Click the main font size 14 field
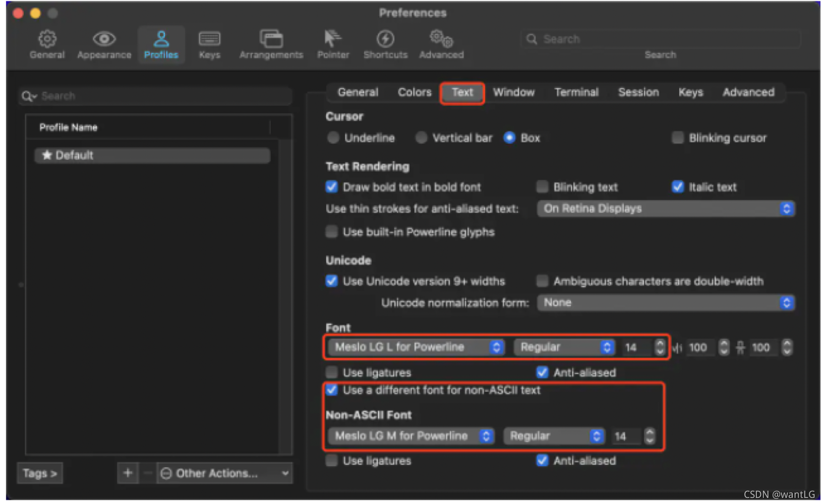The height and width of the screenshot is (504, 823). click(636, 347)
